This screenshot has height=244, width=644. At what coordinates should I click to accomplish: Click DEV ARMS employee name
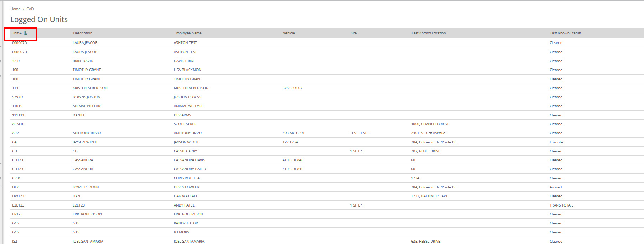[182, 115]
